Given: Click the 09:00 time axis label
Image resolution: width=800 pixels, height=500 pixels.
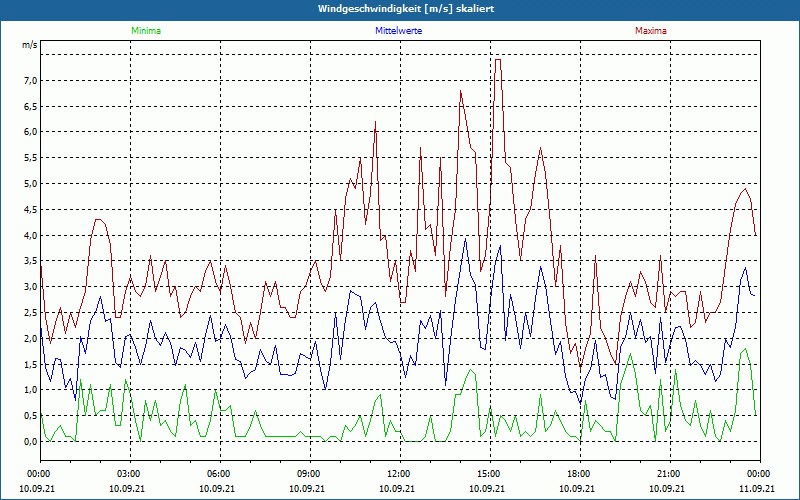Looking at the screenshot, I should point(310,474).
